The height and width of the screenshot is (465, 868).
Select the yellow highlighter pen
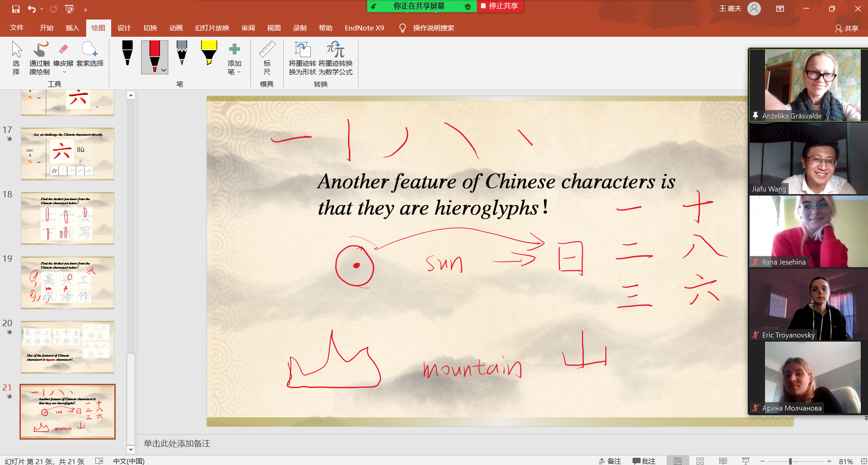tap(209, 54)
